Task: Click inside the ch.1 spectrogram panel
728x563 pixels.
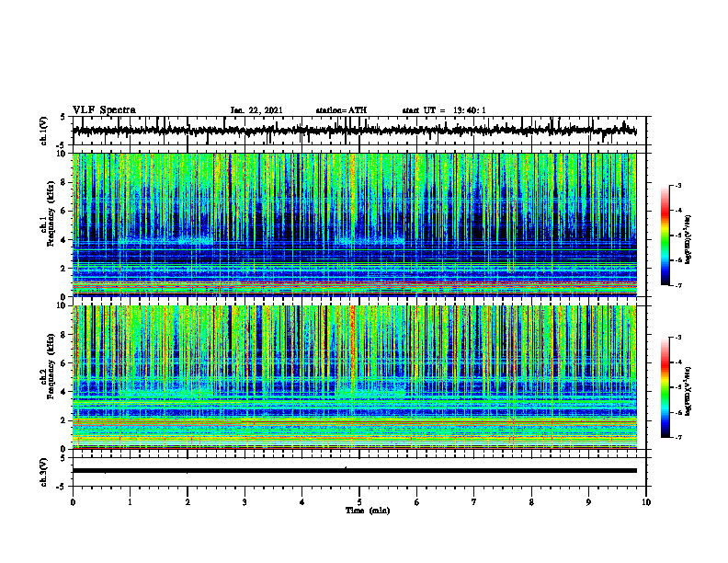Action: click(x=354, y=224)
